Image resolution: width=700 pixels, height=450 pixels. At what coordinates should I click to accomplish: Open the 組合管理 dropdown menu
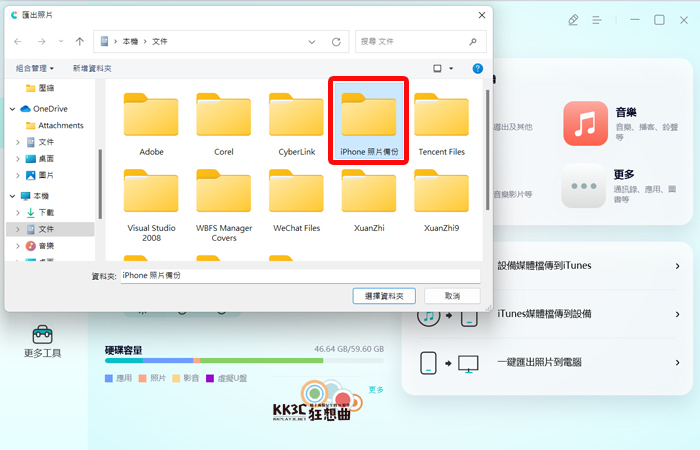(35, 68)
